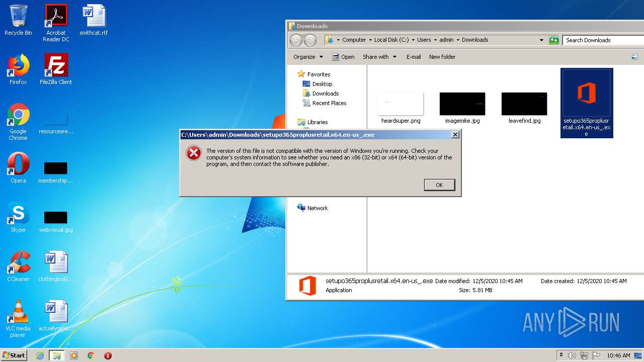
Task: Open VLC media player desktop shortcut
Action: click(18, 319)
